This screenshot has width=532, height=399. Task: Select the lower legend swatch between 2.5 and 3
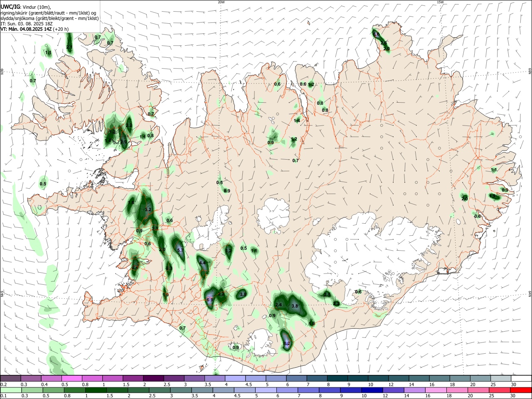point(160,390)
